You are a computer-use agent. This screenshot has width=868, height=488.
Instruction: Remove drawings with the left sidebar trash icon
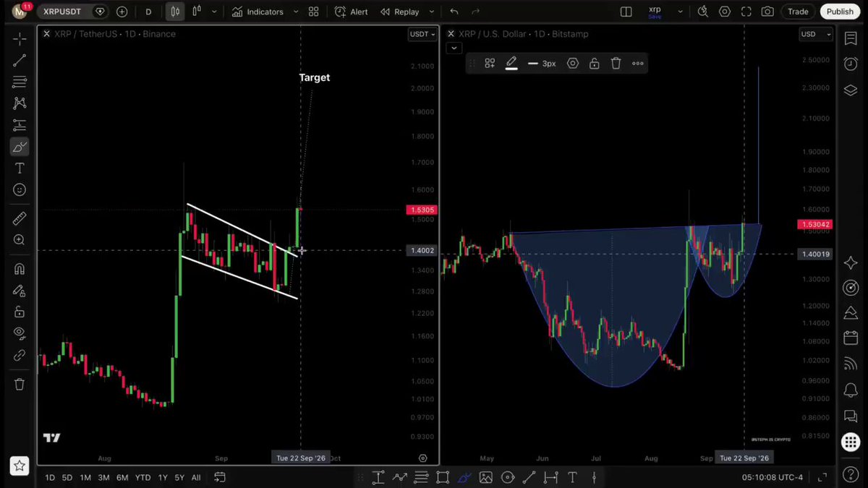[x=20, y=384]
